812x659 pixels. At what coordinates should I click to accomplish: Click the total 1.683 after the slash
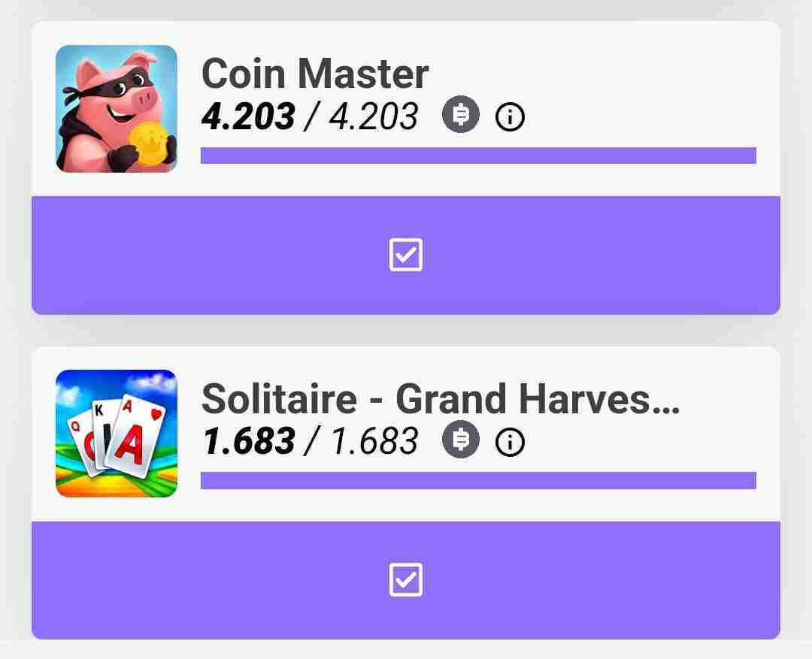pyautogui.click(x=373, y=441)
